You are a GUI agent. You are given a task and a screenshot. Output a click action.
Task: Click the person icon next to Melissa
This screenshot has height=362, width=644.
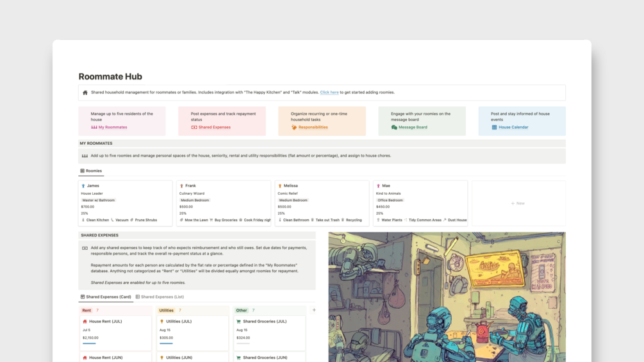(279, 186)
